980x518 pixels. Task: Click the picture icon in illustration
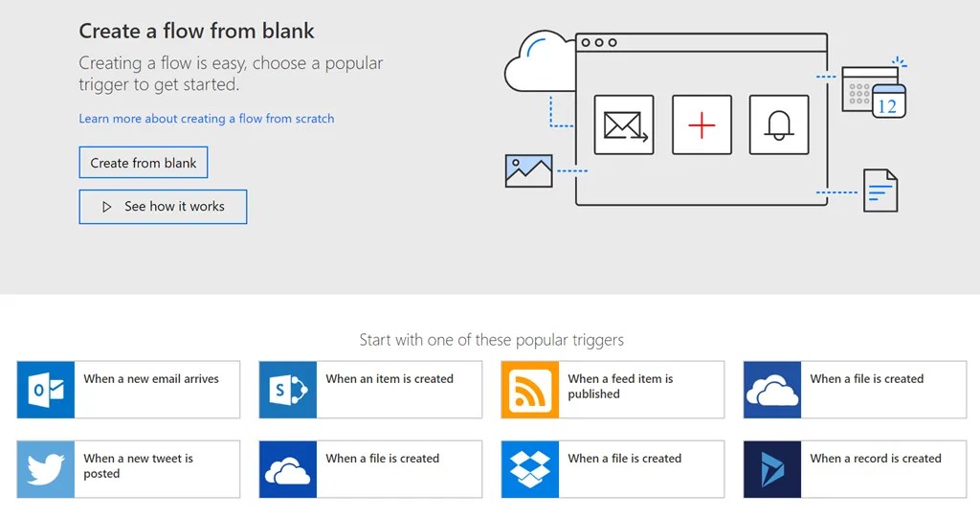528,170
